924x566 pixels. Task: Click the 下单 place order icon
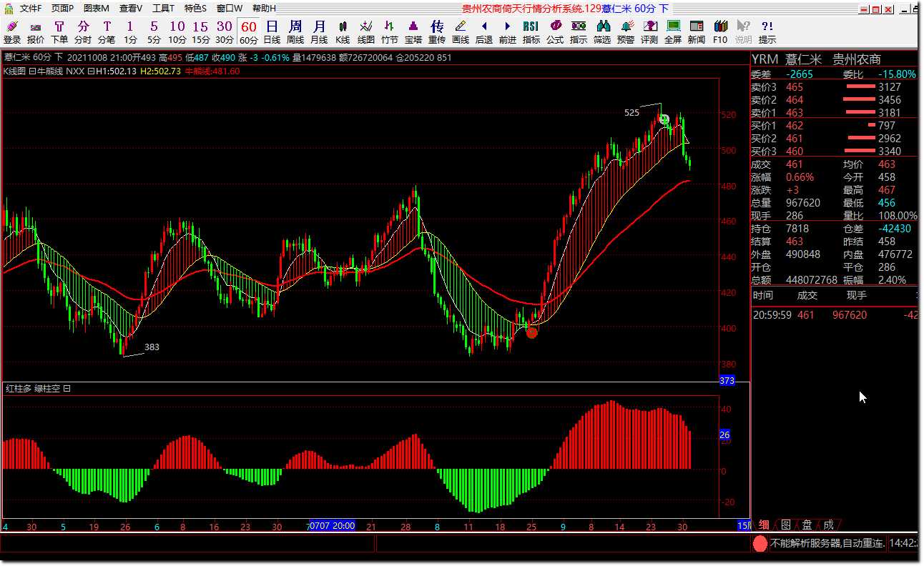tap(59, 32)
